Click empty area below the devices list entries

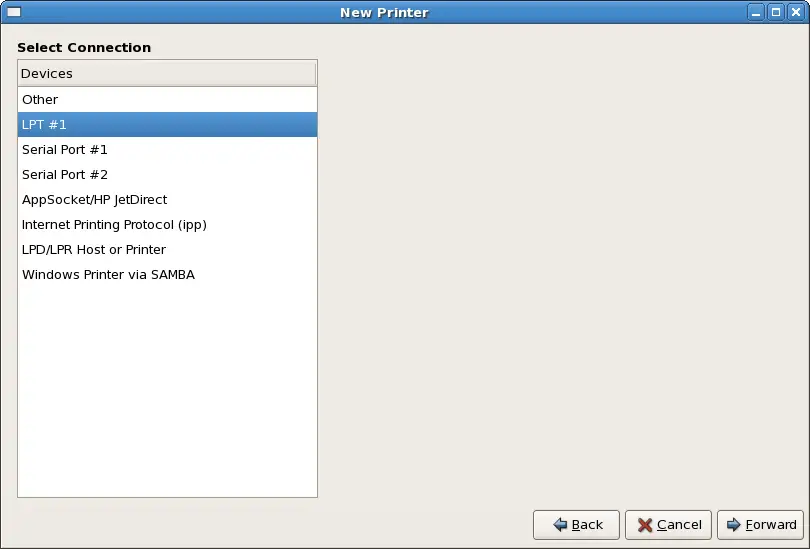(x=166, y=390)
